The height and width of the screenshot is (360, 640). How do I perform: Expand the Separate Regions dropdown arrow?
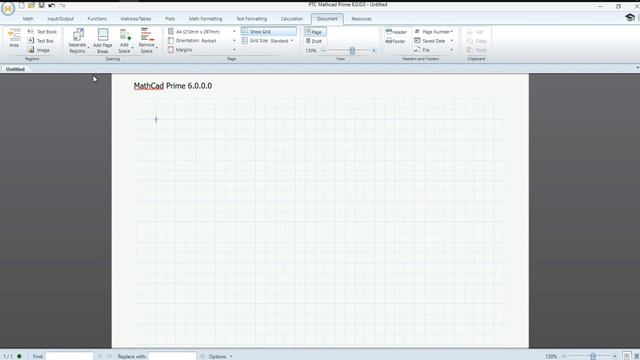pos(88,48)
